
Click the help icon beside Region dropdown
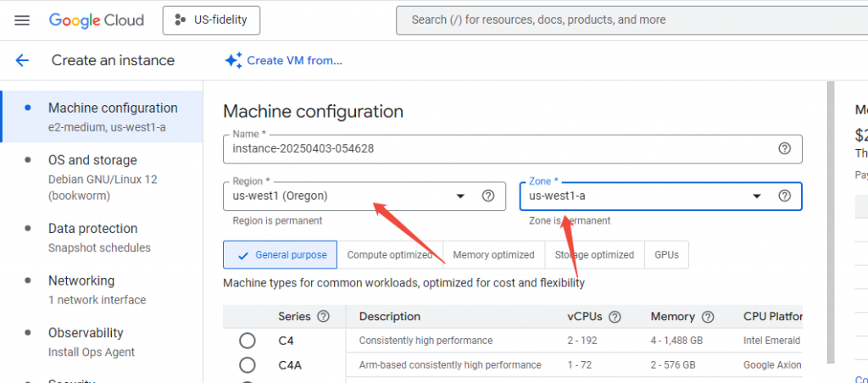(x=488, y=196)
